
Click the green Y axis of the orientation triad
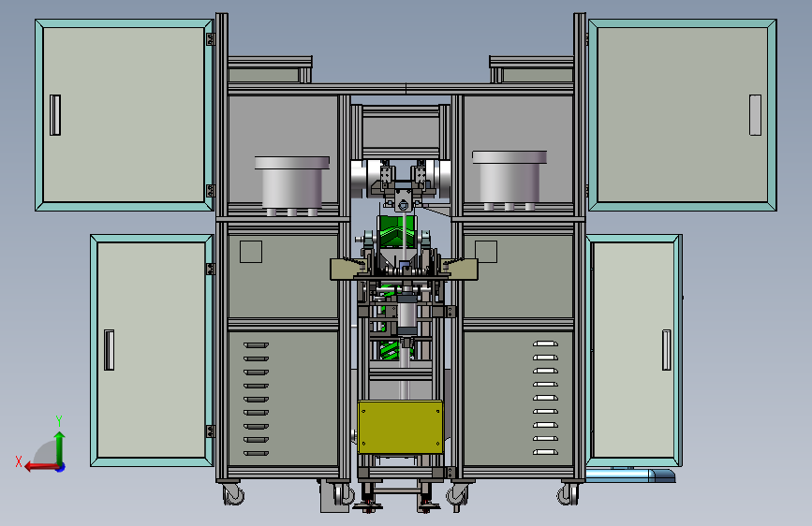pyautogui.click(x=60, y=447)
